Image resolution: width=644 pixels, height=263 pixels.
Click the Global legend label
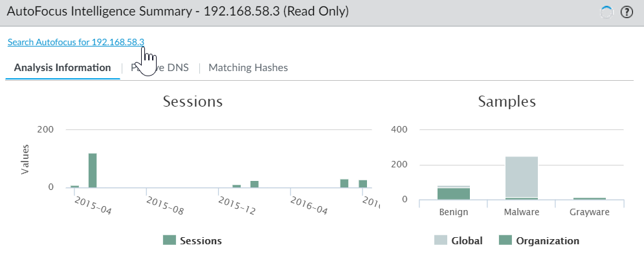[467, 241]
